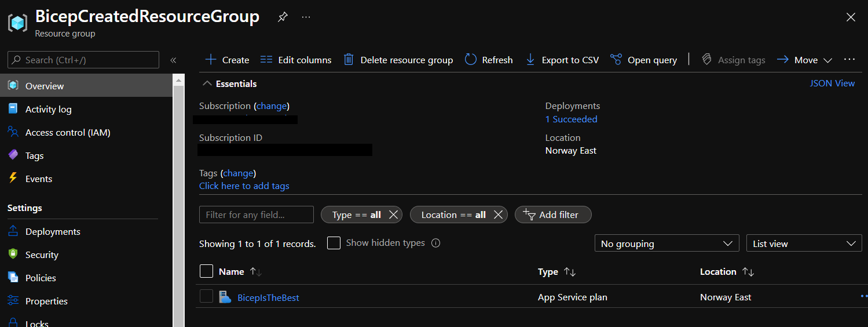Viewport: 868px width, 327px height.
Task: Show info about hidden types
Action: pos(436,243)
